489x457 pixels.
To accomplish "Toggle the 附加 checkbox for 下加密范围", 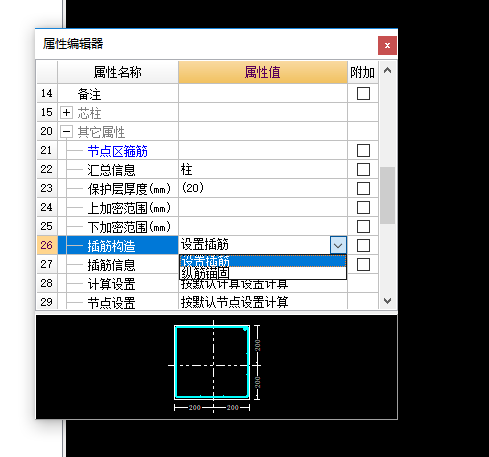I will click(x=363, y=226).
